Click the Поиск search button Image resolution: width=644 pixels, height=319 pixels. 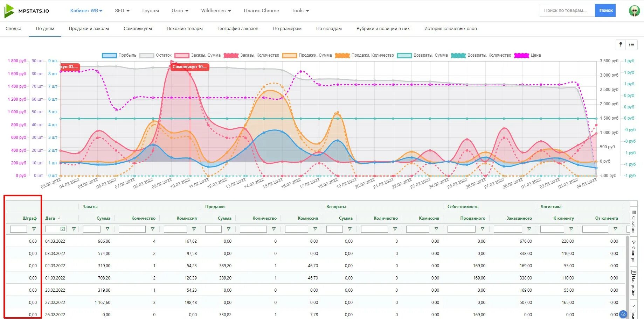point(605,10)
